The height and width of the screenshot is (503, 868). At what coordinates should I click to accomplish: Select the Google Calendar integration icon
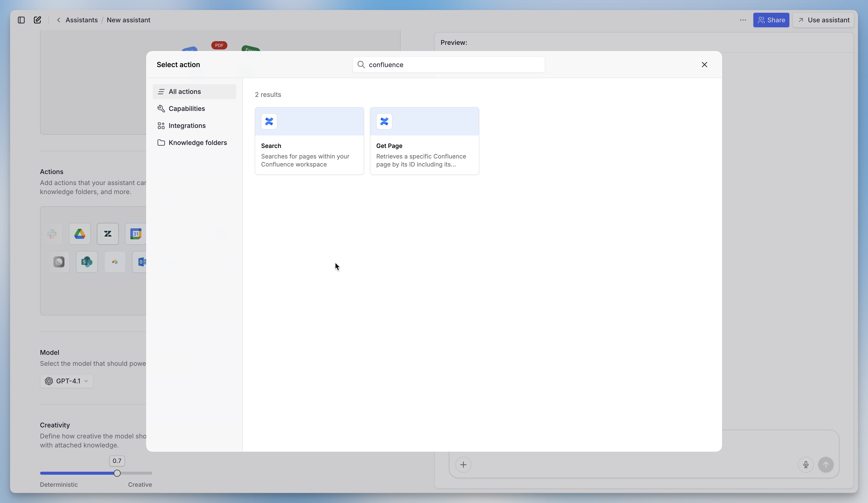tap(136, 234)
